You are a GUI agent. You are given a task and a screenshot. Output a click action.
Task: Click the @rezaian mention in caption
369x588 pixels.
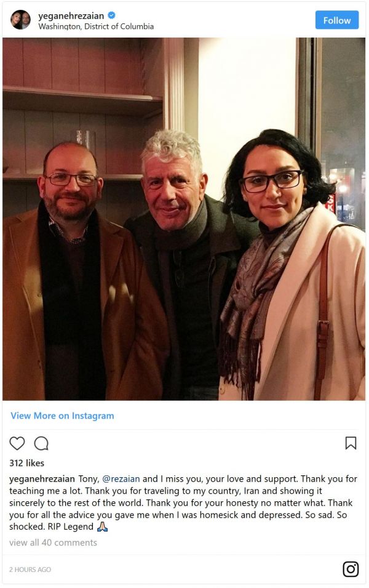[121, 479]
